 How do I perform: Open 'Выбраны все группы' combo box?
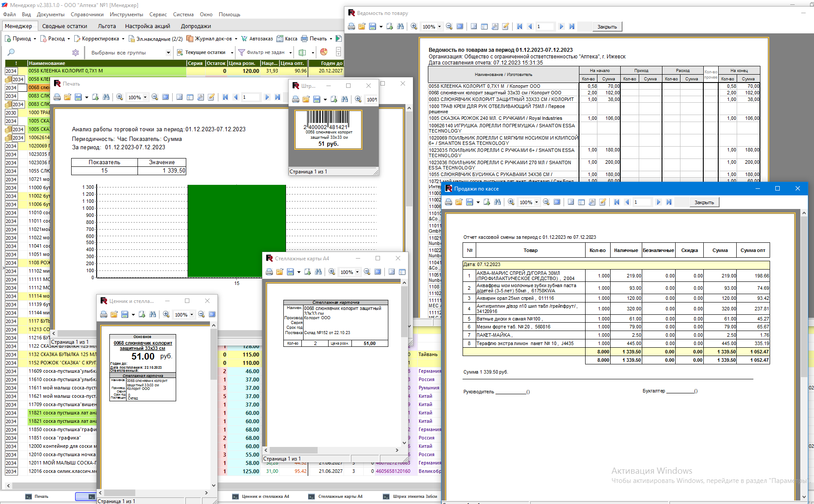(x=130, y=52)
